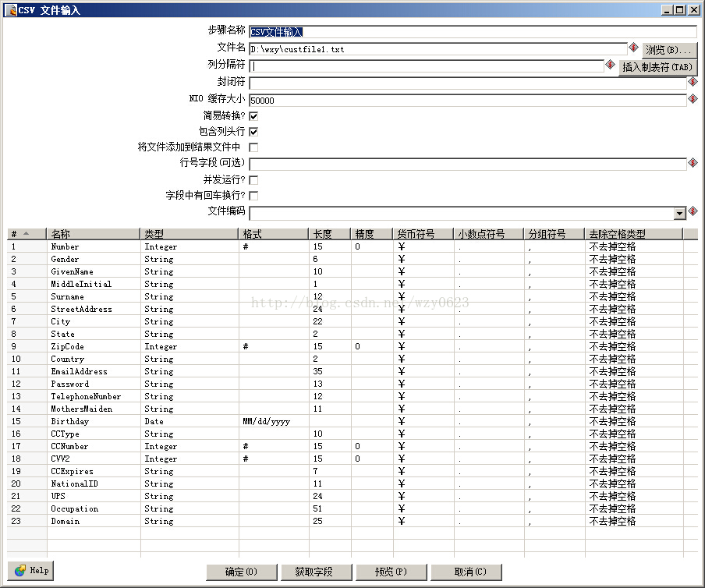Select the Domain field name cell
This screenshot has width=705, height=588.
[x=94, y=521]
